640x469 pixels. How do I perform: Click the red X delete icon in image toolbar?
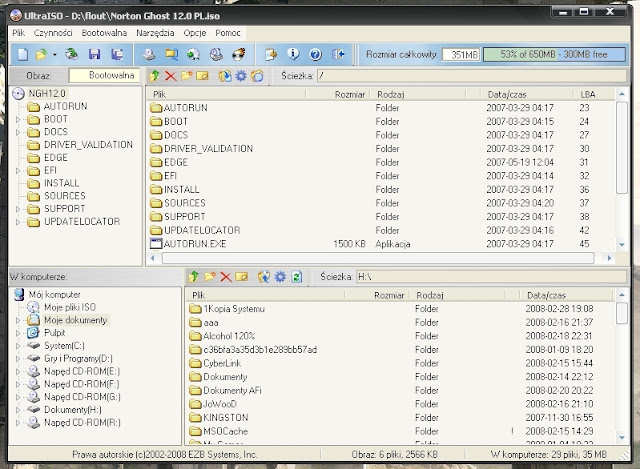[171, 76]
